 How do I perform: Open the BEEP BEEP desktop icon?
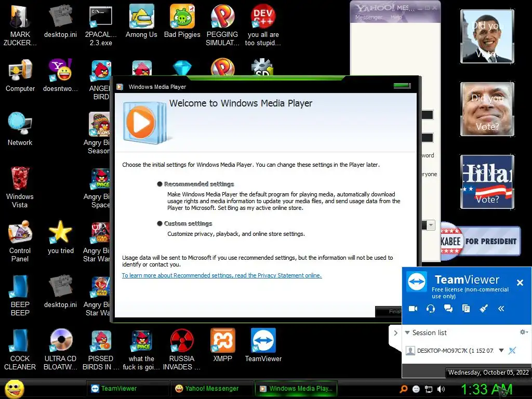(20, 295)
